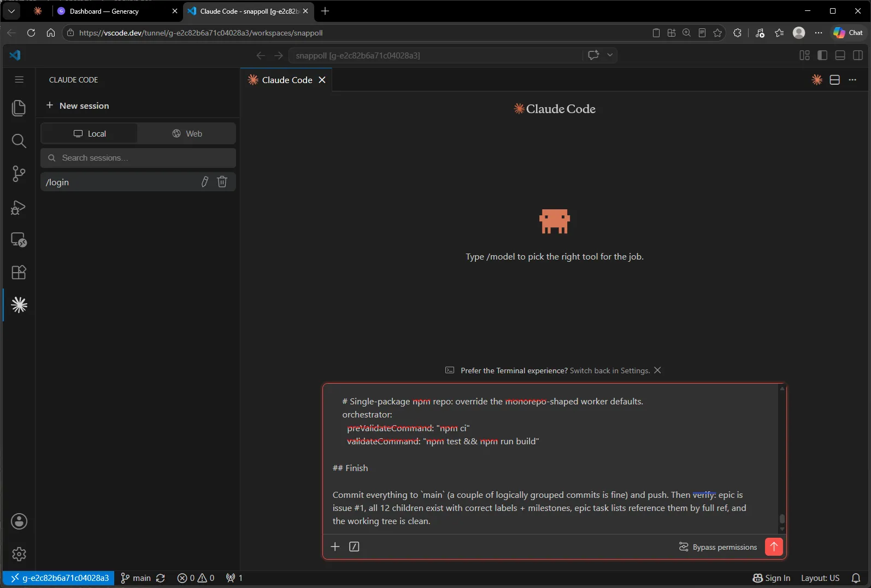Open the Explorer view in activity bar
Image resolution: width=871 pixels, height=588 pixels.
[19, 108]
